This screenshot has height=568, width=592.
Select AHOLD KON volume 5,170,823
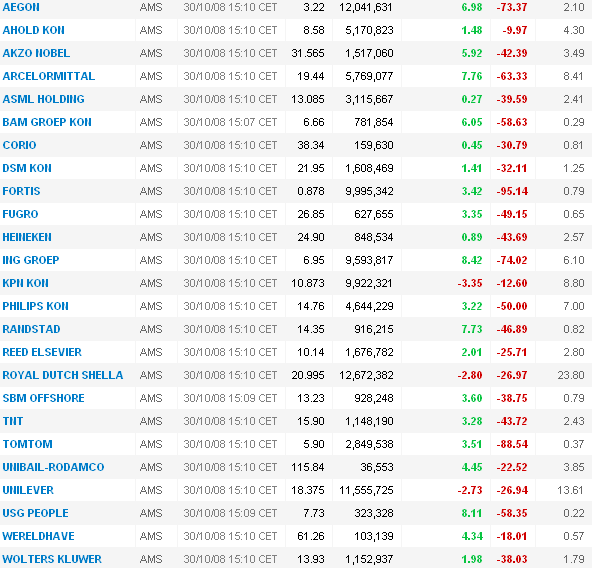click(369, 30)
